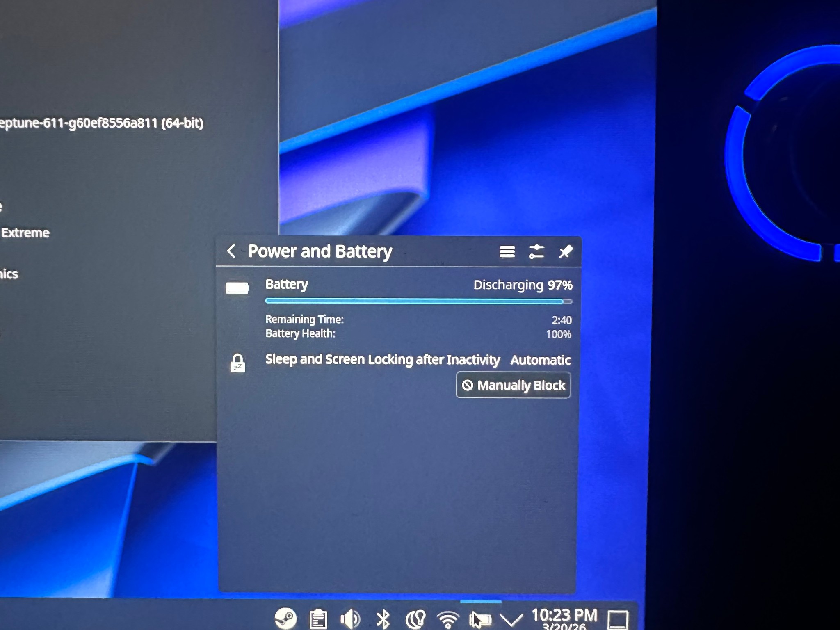This screenshot has height=630, width=840.
Task: Click the sleep lock icon
Action: click(237, 363)
